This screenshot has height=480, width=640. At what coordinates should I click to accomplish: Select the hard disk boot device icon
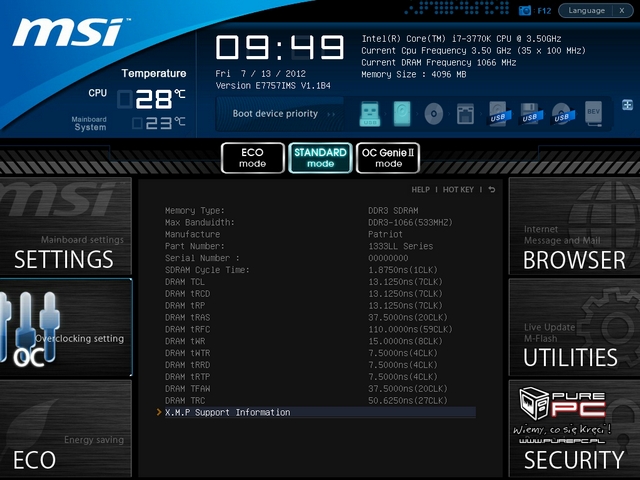tap(402, 113)
